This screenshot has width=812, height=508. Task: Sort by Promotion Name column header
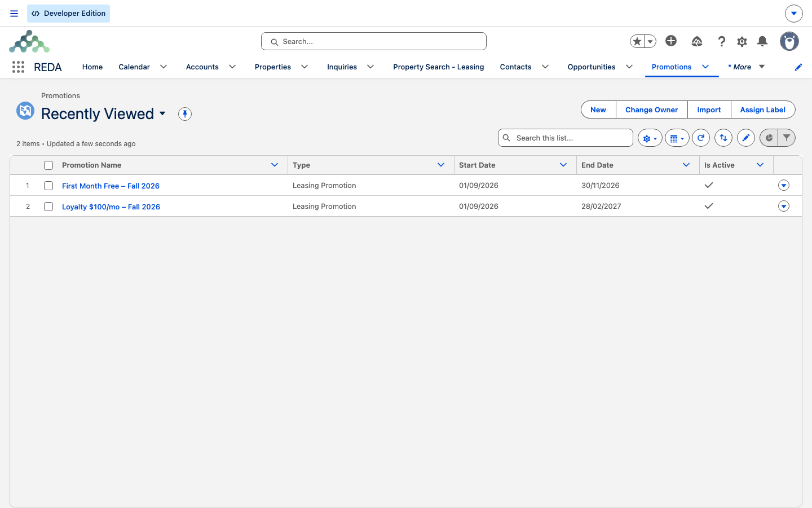click(x=92, y=165)
